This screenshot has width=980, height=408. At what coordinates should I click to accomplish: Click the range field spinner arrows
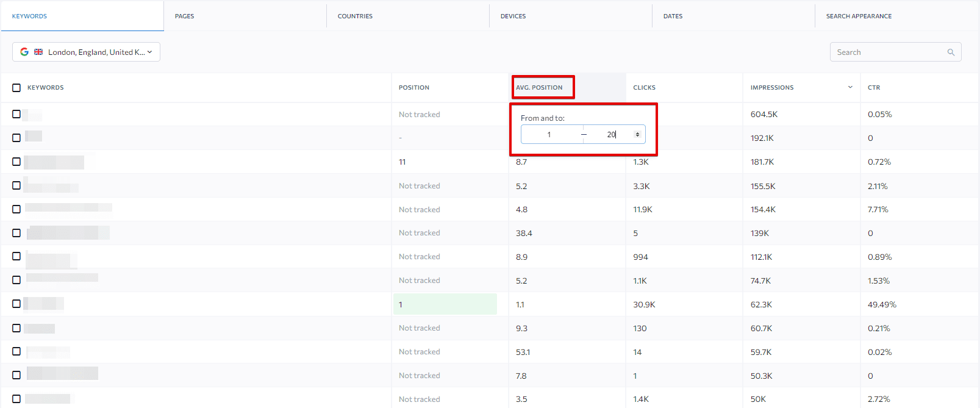(x=637, y=135)
